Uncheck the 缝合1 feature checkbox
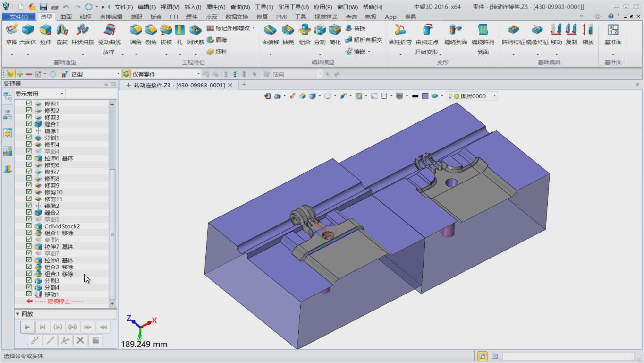The height and width of the screenshot is (363, 644). coord(29,124)
